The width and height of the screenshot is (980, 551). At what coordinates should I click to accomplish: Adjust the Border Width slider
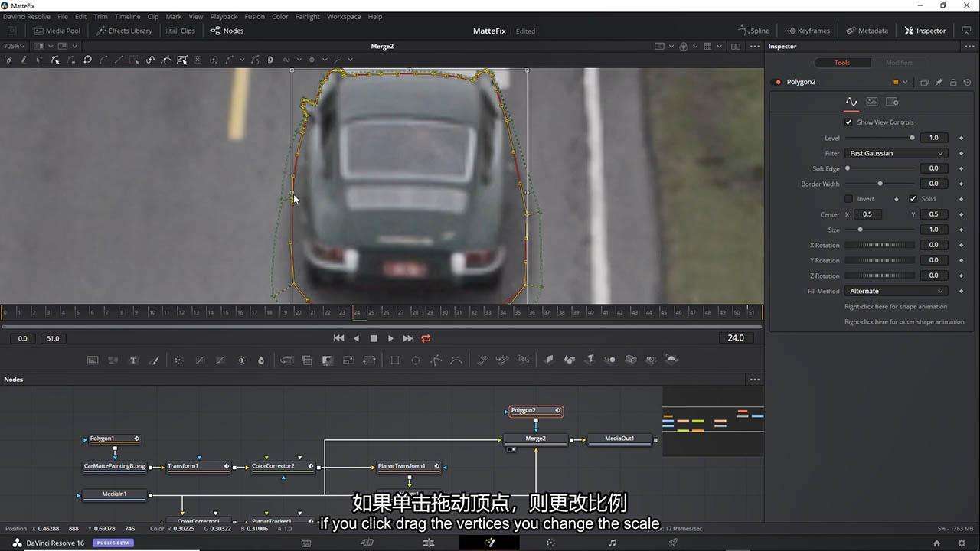880,184
